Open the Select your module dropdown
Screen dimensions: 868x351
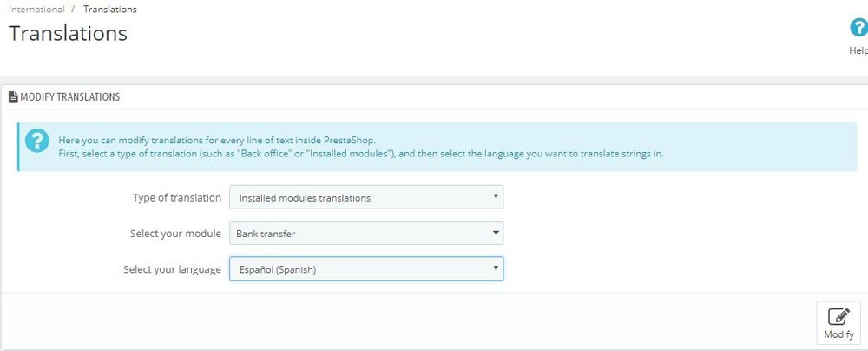click(365, 234)
